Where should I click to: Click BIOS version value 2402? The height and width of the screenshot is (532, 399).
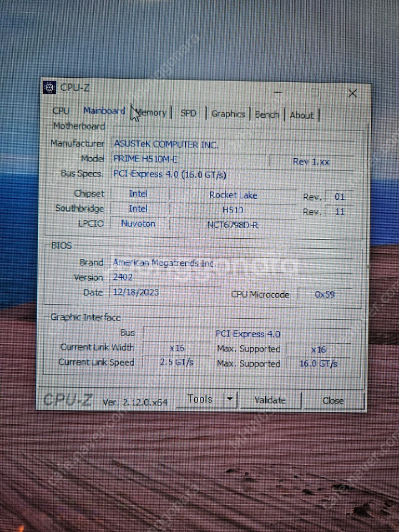coord(231,278)
